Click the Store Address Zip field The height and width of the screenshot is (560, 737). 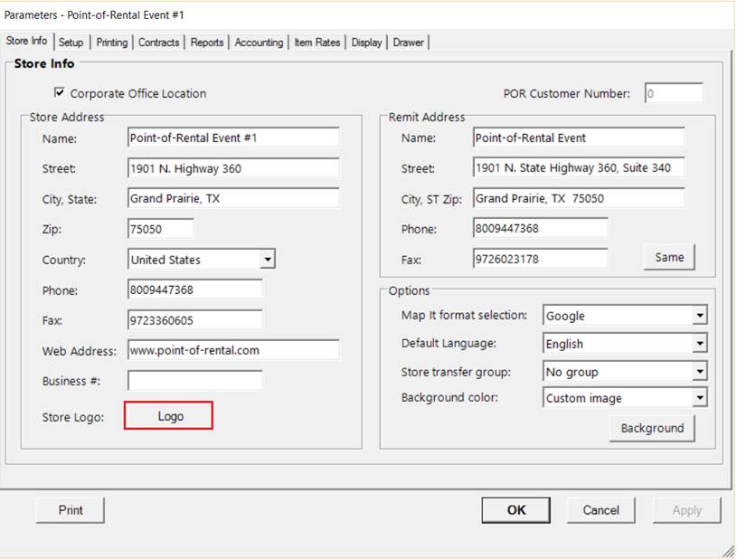[x=161, y=229]
